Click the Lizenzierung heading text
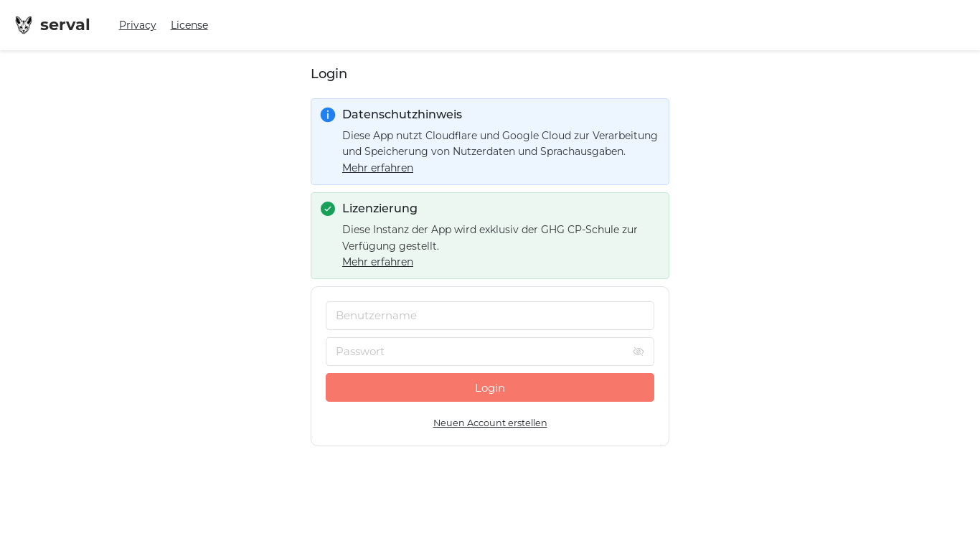Screen dimensions: 980x551 380,208
